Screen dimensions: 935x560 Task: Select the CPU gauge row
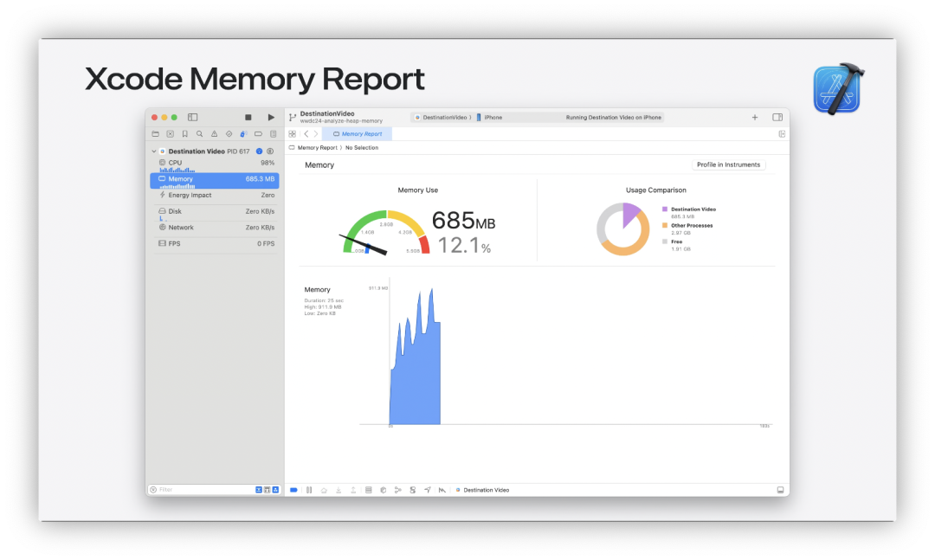pos(215,164)
